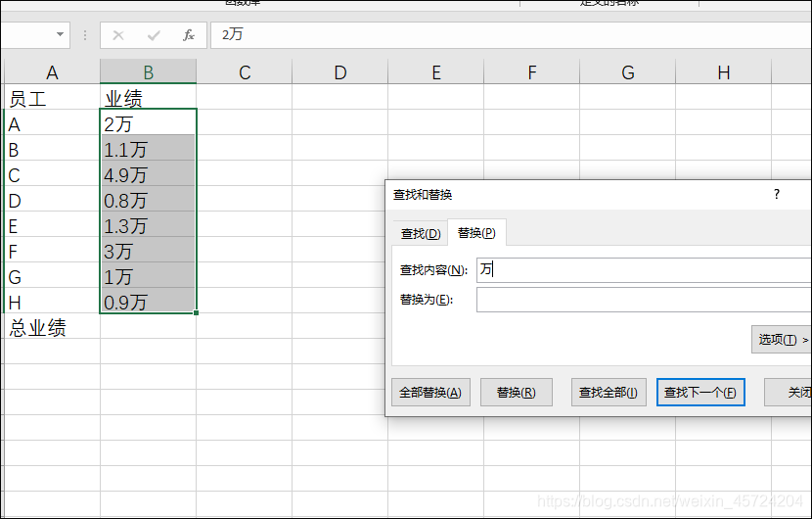
Task: Click the 查找内容 input field
Action: coord(644,270)
